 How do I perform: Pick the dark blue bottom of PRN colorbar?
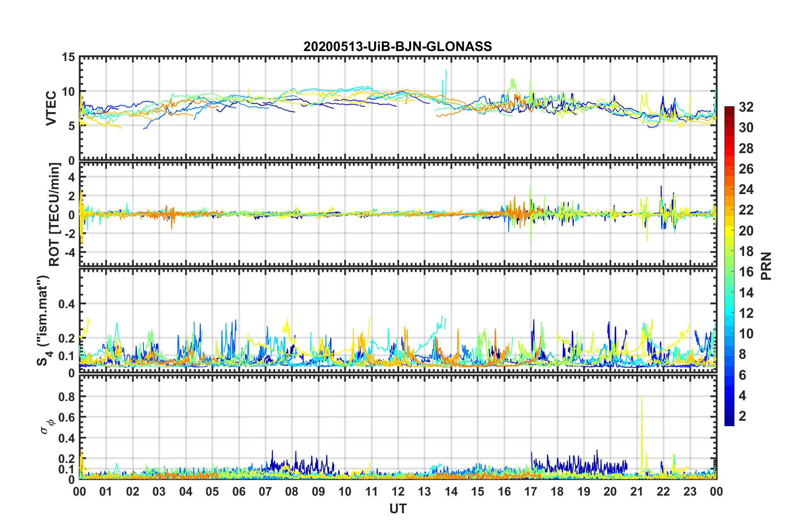click(729, 423)
